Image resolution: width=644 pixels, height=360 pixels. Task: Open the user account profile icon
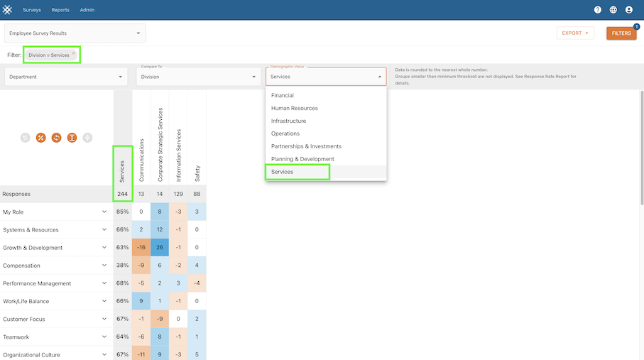click(x=629, y=10)
